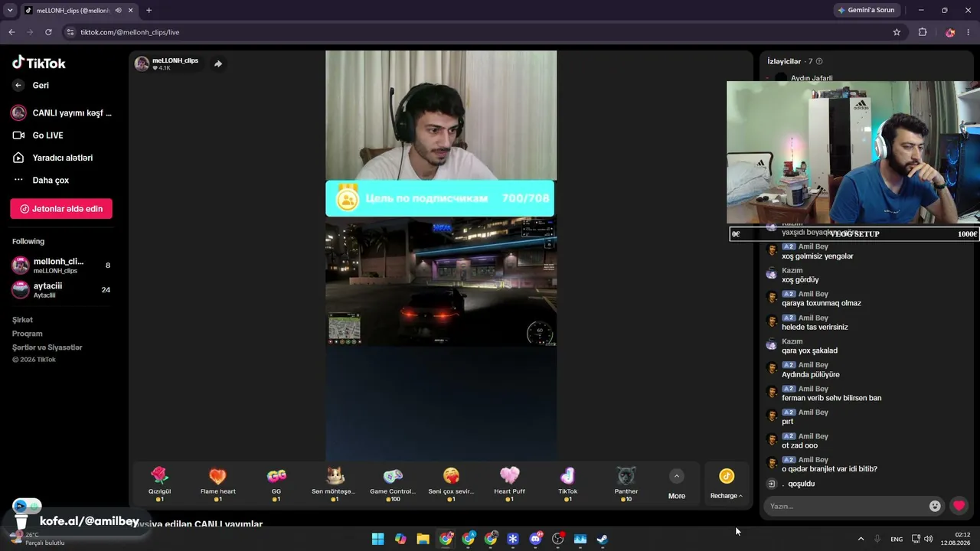Open Chrome profile avatar
Screen dimensions: 980x551
tap(950, 32)
